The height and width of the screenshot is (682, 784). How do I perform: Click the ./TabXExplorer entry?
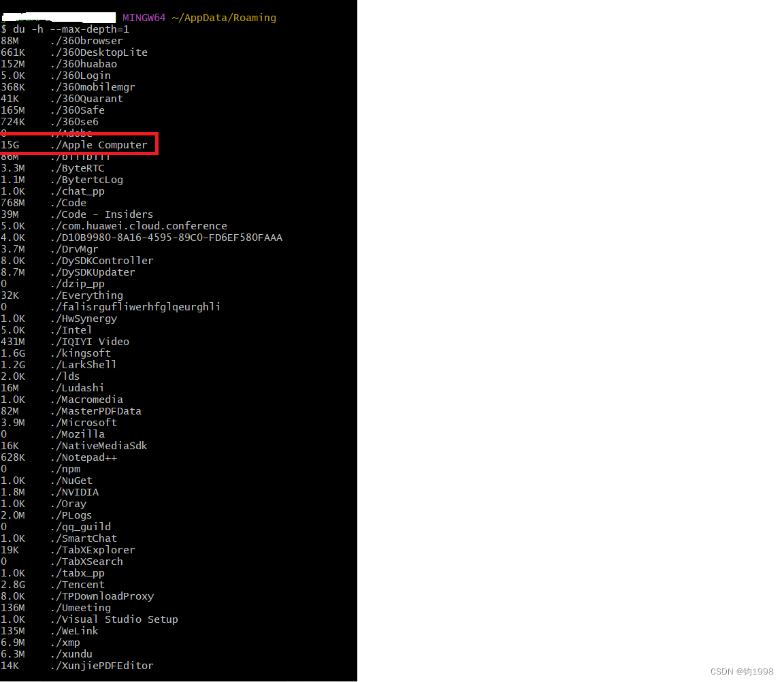[x=68, y=549]
